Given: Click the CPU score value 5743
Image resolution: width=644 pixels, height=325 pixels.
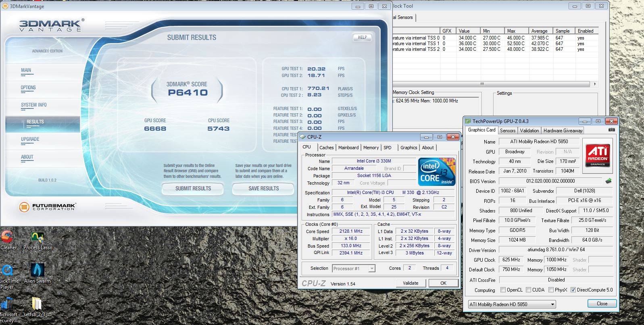Looking at the screenshot, I should [x=219, y=129].
